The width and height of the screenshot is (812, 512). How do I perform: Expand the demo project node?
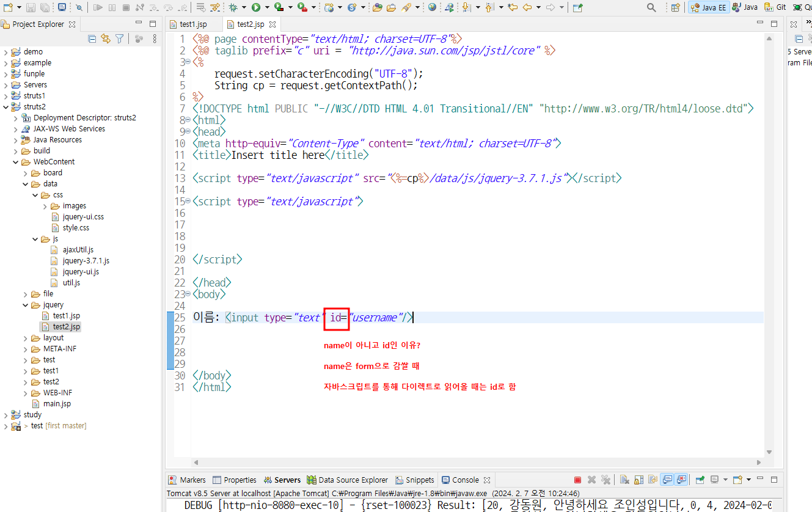tap(6, 52)
